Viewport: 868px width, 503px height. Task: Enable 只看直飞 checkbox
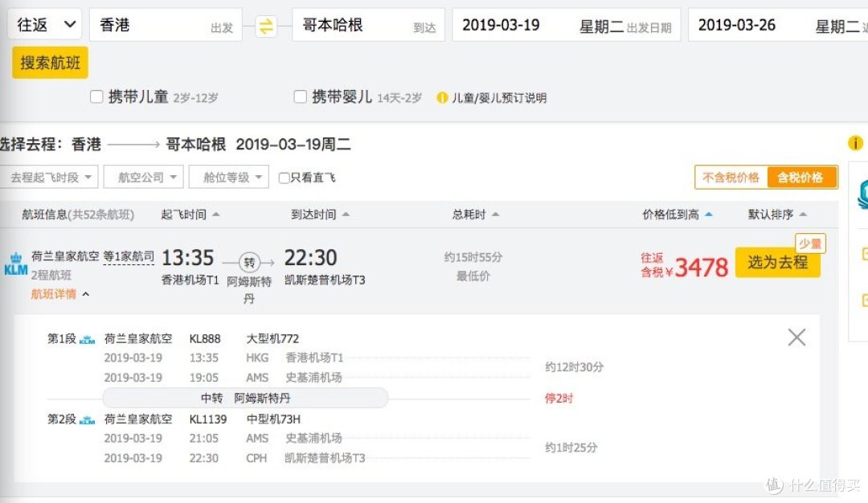coord(284,178)
